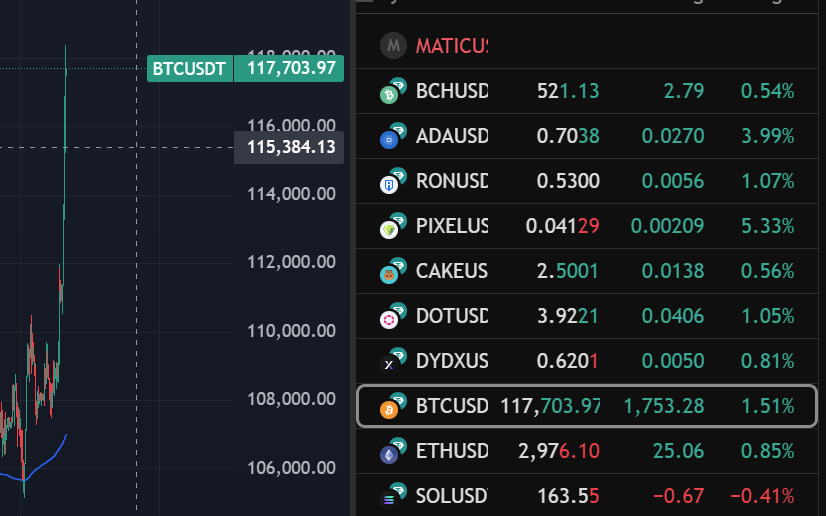Click BTCUSD last price 117,703.97 in watchlist
The height and width of the screenshot is (516, 826).
[550, 406]
